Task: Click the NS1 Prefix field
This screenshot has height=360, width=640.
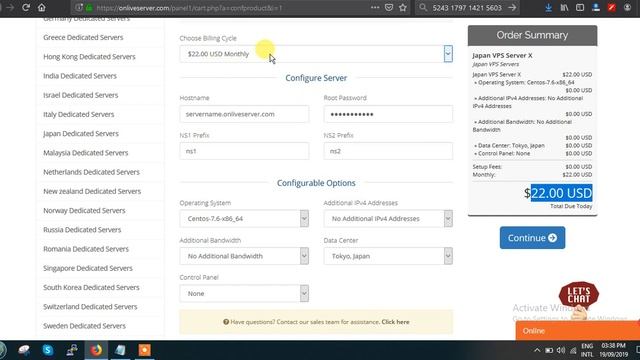Action: tap(244, 151)
